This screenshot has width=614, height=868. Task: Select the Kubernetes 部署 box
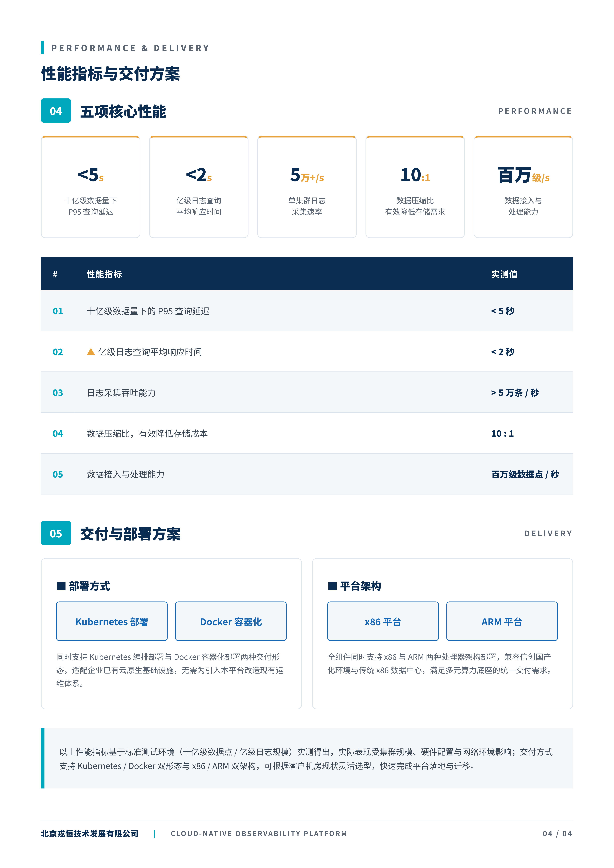(x=112, y=621)
